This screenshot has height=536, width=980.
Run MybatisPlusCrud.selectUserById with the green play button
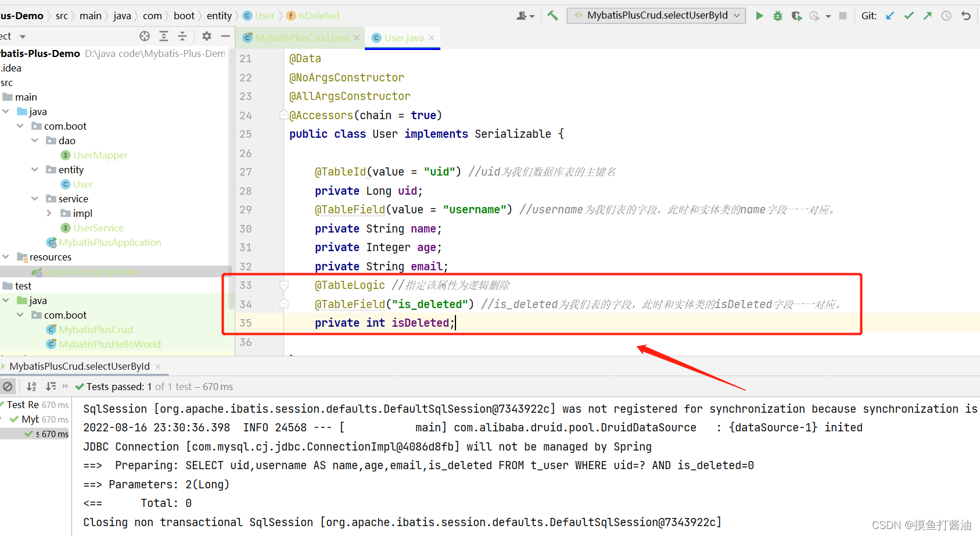pos(759,16)
